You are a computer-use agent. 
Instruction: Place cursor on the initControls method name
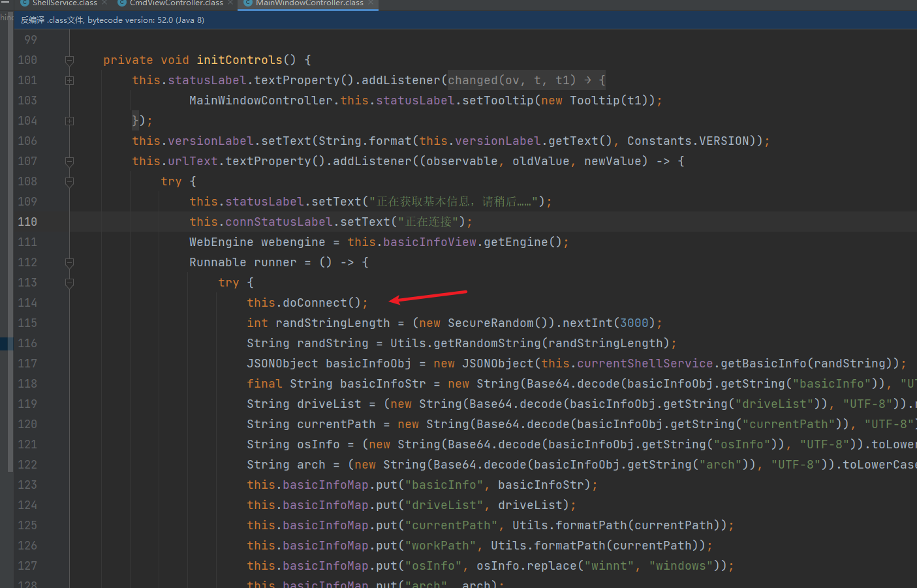(240, 60)
